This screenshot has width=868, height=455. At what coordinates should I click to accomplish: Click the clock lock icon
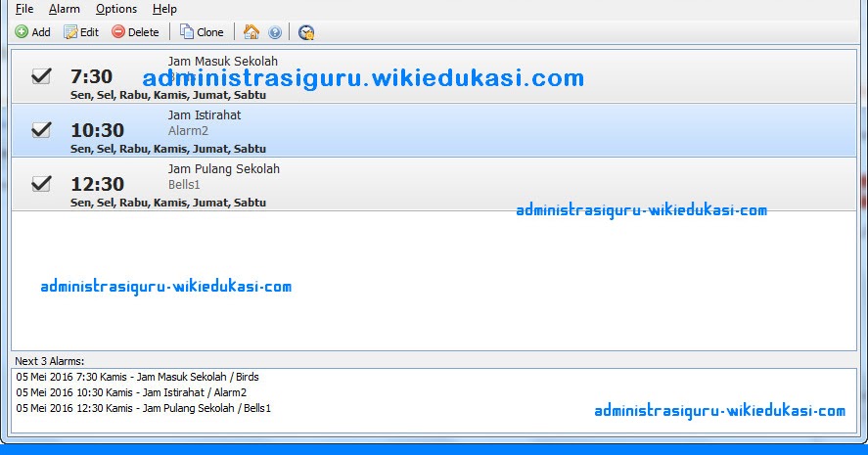pyautogui.click(x=306, y=32)
